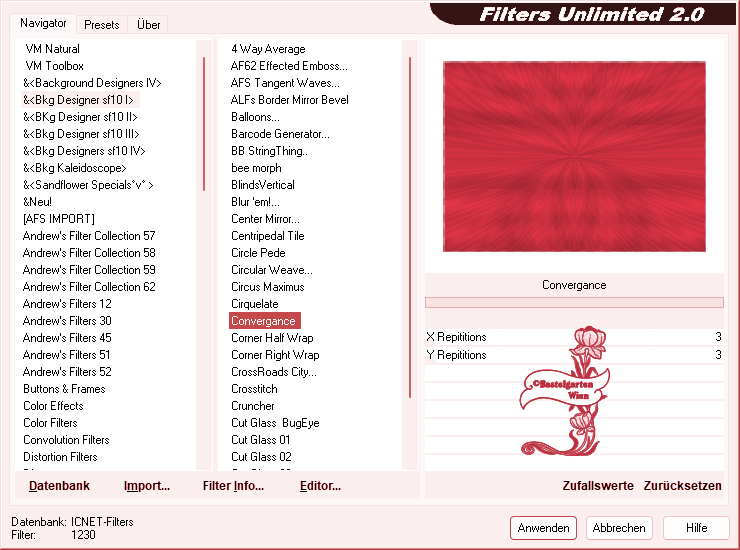Choose the Circle Pede filter
Viewport: 740px width, 550px height.
tap(258, 253)
